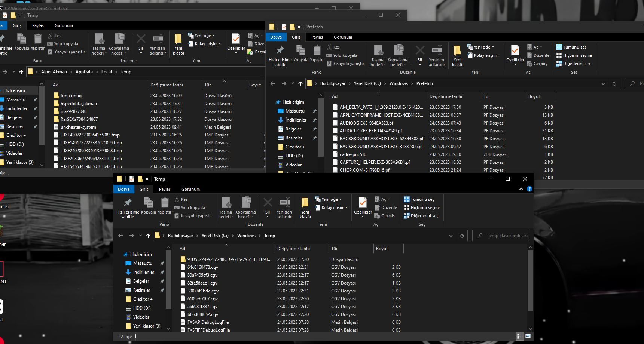Open Paylaş tab in AppData Temp window
Image resolution: width=644 pixels, height=344 pixels.
[x=38, y=25]
